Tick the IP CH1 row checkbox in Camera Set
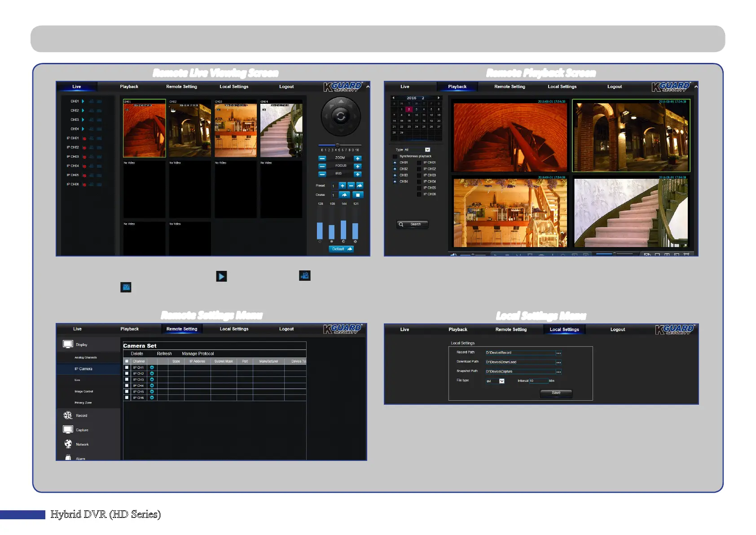The image size is (756, 535). [x=127, y=367]
